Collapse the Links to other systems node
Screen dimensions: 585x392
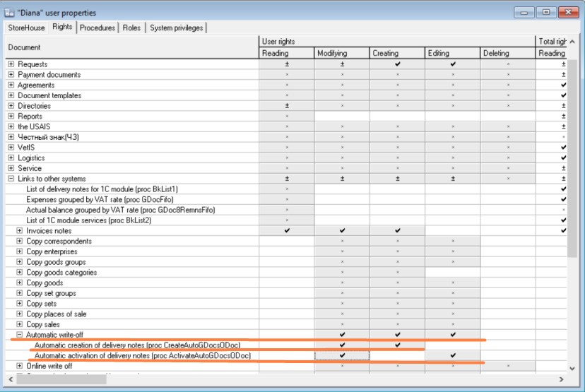click(x=11, y=179)
